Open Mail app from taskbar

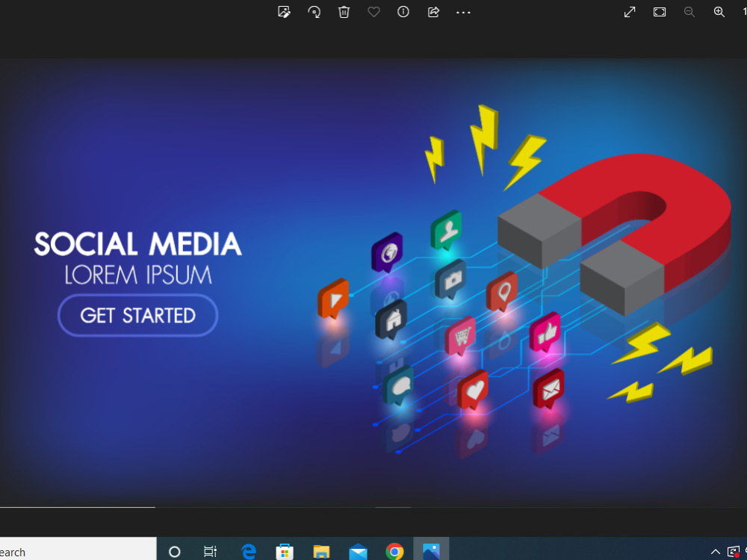[x=358, y=552]
